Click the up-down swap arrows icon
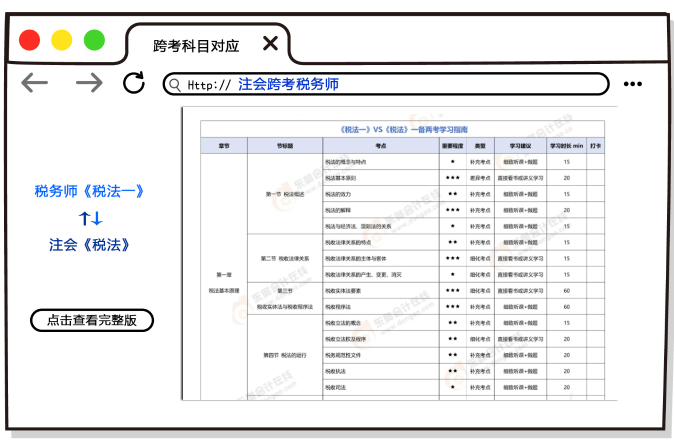 [x=91, y=218]
